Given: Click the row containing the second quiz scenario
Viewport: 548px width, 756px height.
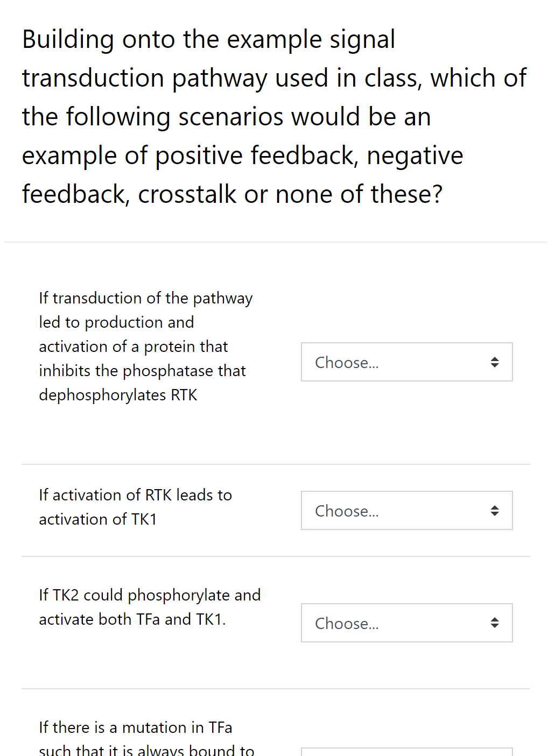Looking at the screenshot, I should (269, 510).
